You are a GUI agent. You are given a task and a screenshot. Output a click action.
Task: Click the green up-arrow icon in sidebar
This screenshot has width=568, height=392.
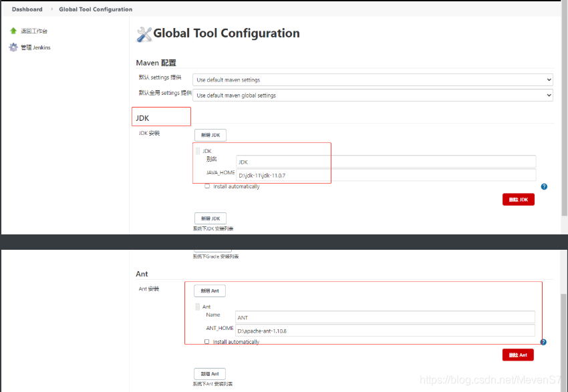[13, 31]
